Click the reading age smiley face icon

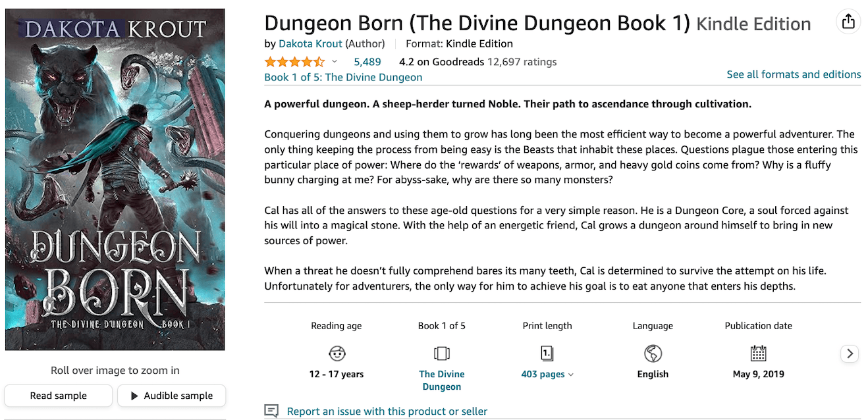point(337,354)
